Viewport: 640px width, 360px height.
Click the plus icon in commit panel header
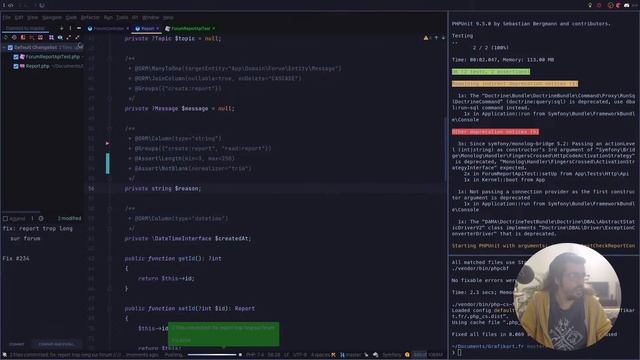coord(62,28)
